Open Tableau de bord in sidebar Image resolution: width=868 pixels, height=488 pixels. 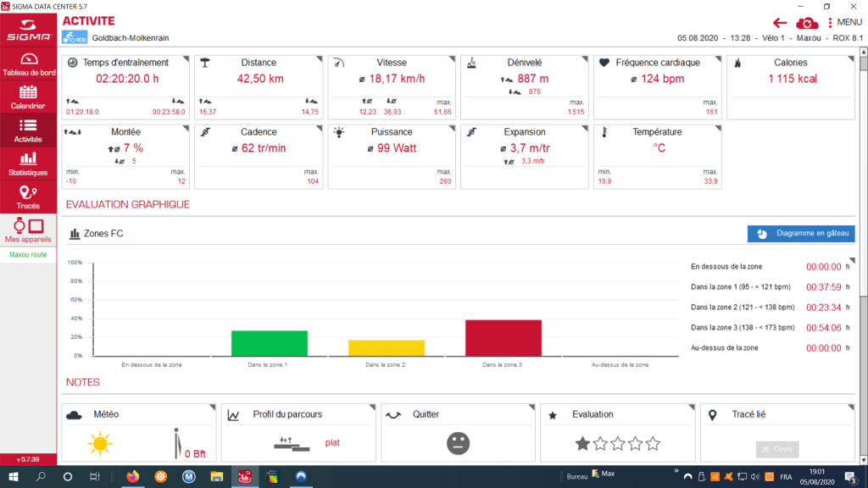[30, 64]
